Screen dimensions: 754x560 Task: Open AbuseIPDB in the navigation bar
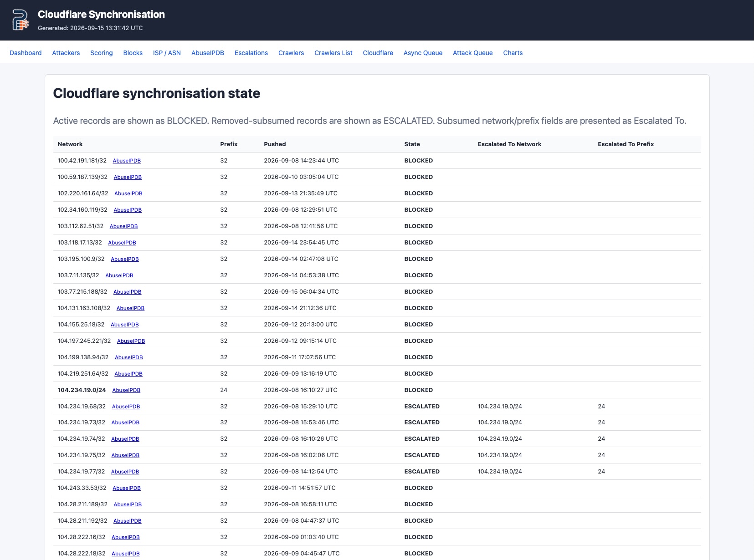[208, 53]
